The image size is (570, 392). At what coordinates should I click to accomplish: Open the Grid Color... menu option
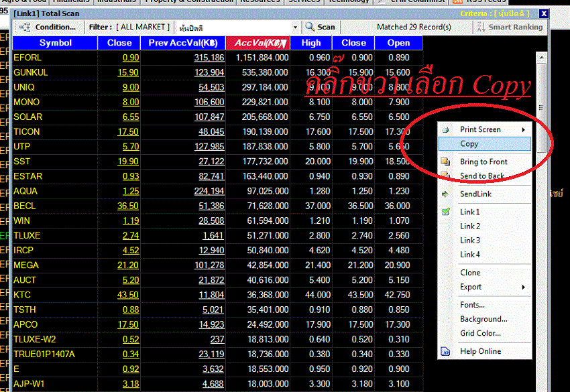(480, 333)
